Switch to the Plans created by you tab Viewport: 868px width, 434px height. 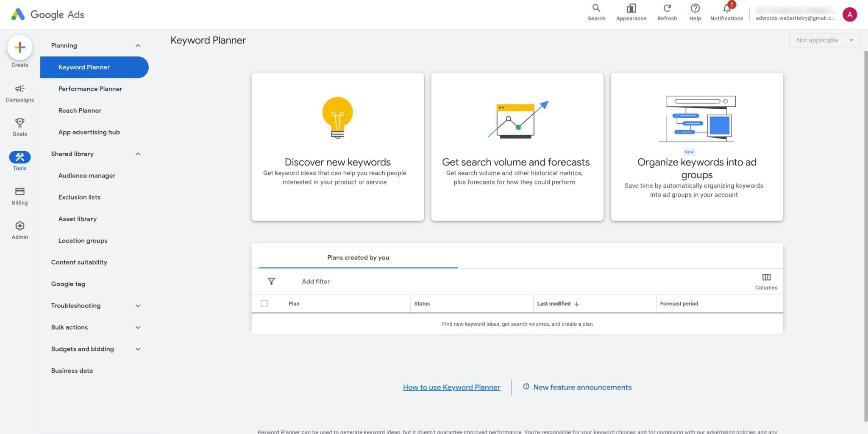click(x=358, y=257)
